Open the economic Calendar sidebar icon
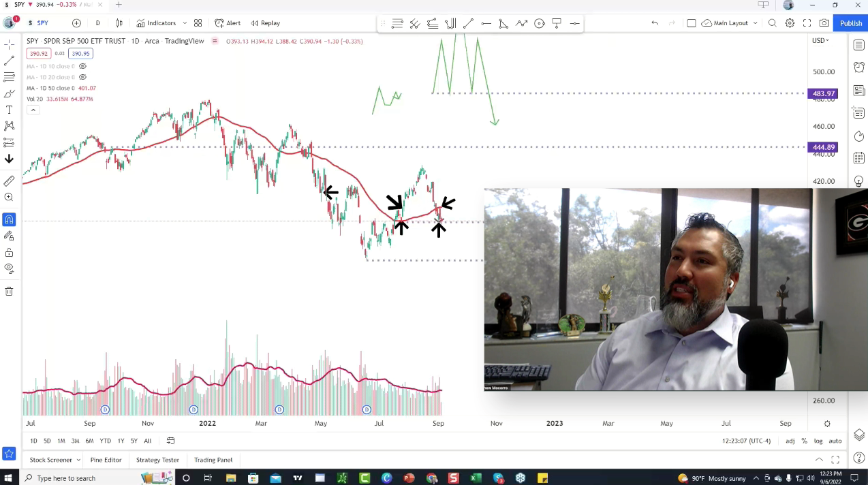This screenshot has width=868, height=485. click(x=858, y=158)
